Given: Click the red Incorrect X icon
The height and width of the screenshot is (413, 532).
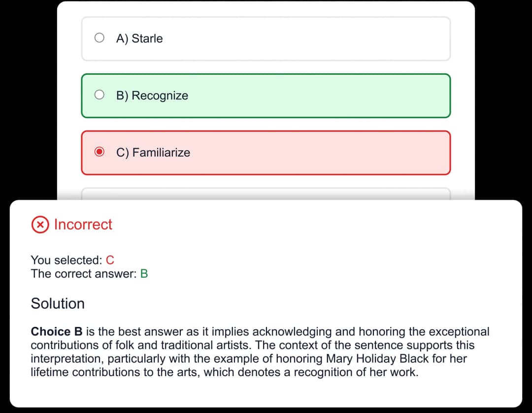Looking at the screenshot, I should pyautogui.click(x=40, y=225).
